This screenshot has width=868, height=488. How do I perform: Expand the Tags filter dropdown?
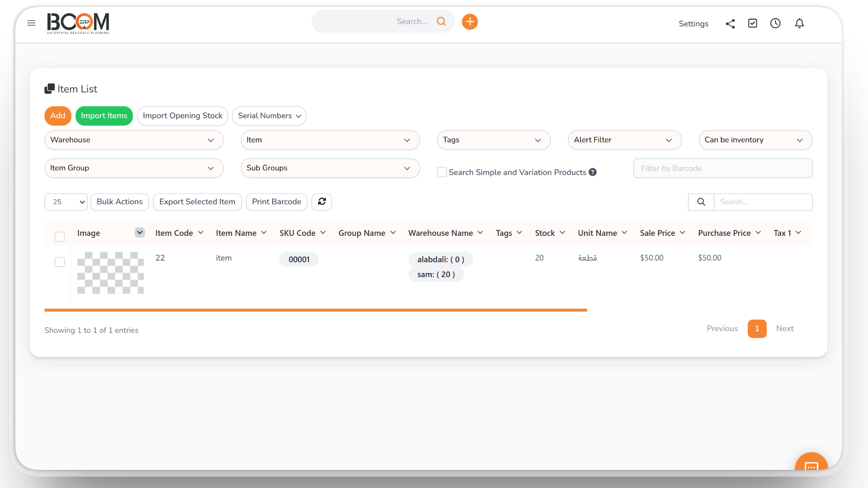494,140
